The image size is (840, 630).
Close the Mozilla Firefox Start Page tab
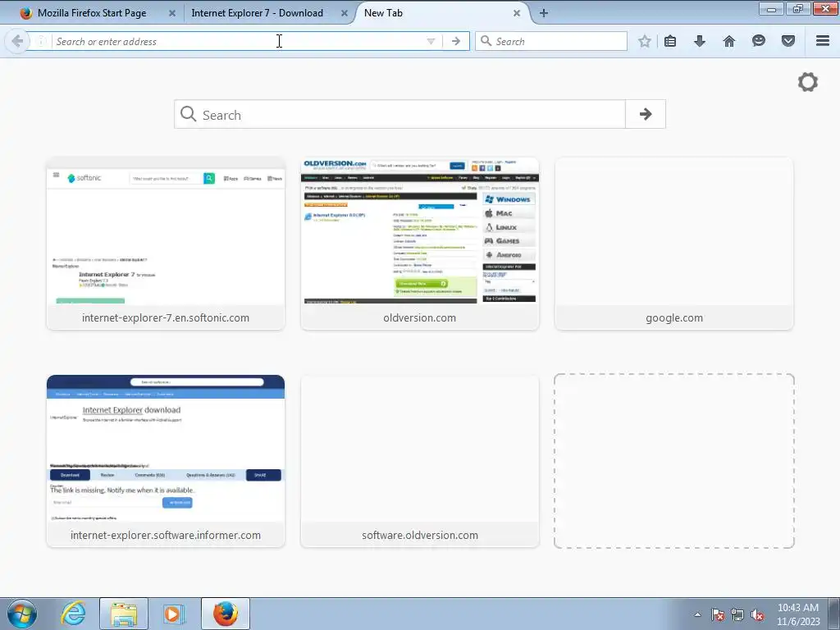172,13
